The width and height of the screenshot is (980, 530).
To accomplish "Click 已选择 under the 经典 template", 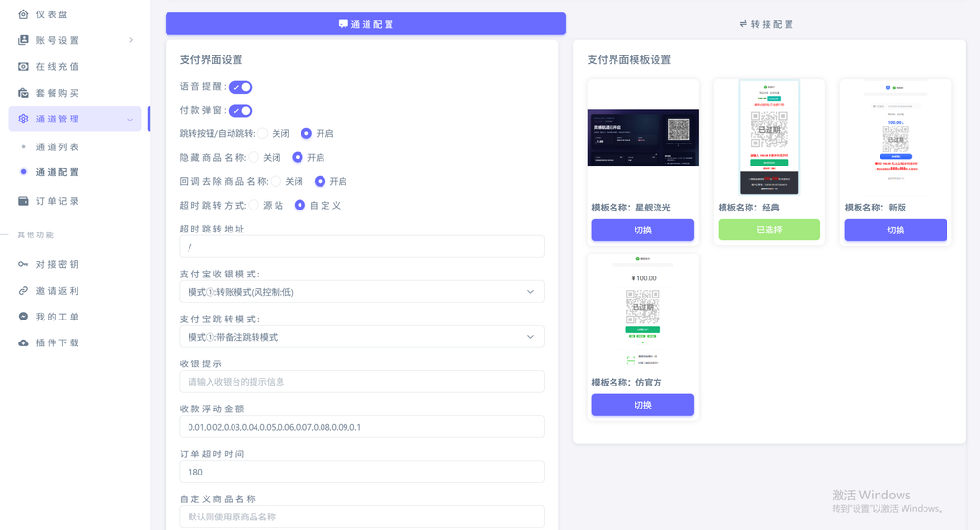I will [768, 230].
